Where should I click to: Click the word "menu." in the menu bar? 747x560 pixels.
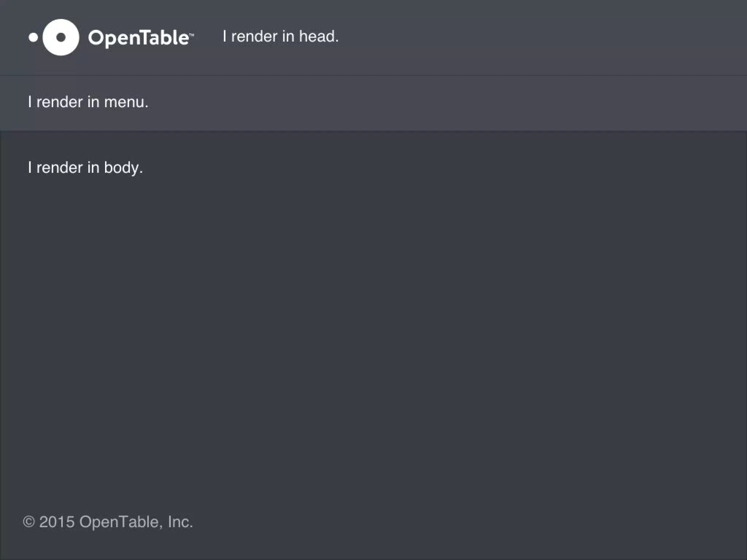(126, 102)
